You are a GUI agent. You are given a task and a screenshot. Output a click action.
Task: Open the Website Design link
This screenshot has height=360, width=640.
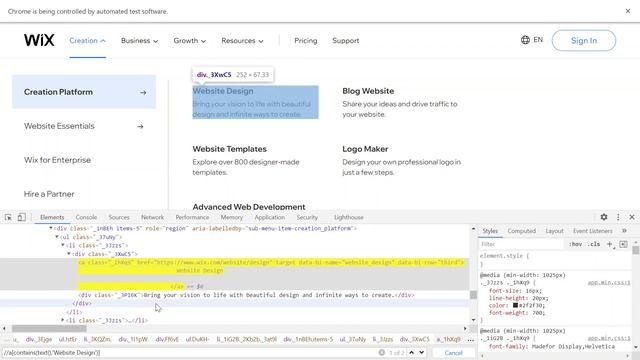click(x=223, y=91)
